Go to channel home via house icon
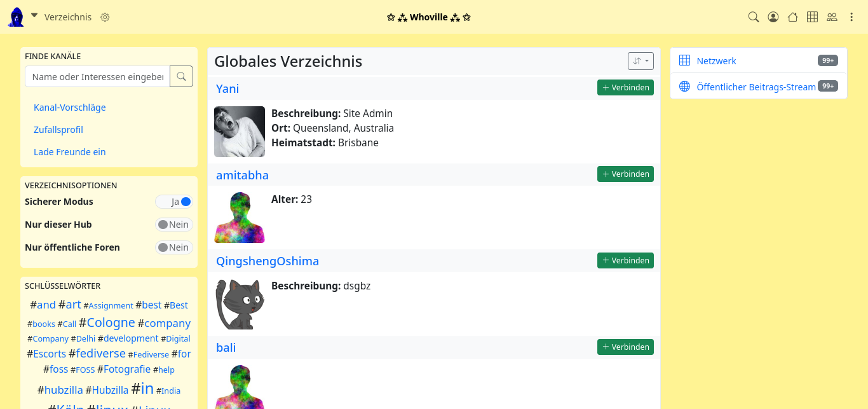This screenshot has height=409, width=868. [792, 17]
